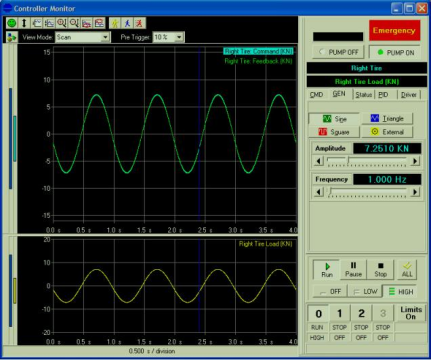Click the green smiley face toolbar icon
Image resolution: width=431 pixels, height=360 pixels.
click(x=12, y=23)
